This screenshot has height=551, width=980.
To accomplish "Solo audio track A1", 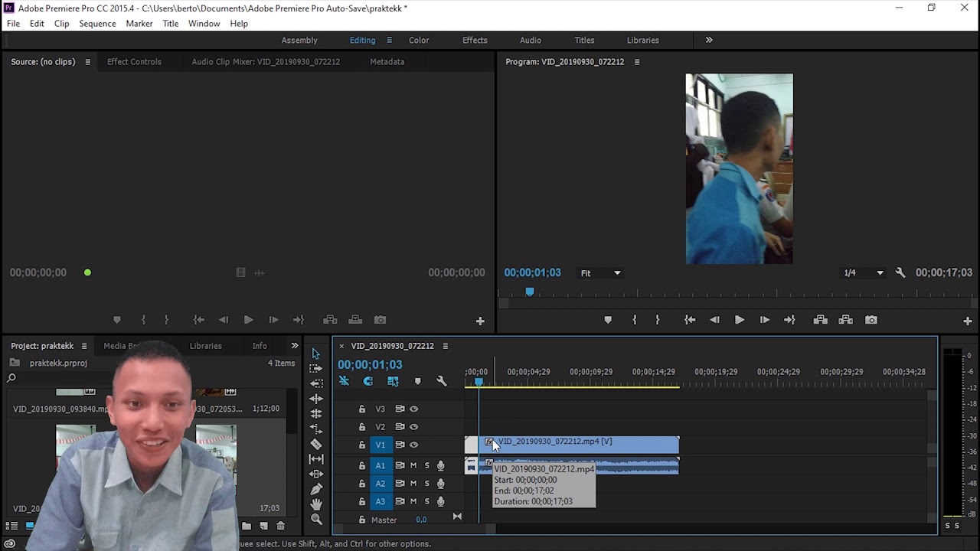I will click(426, 465).
